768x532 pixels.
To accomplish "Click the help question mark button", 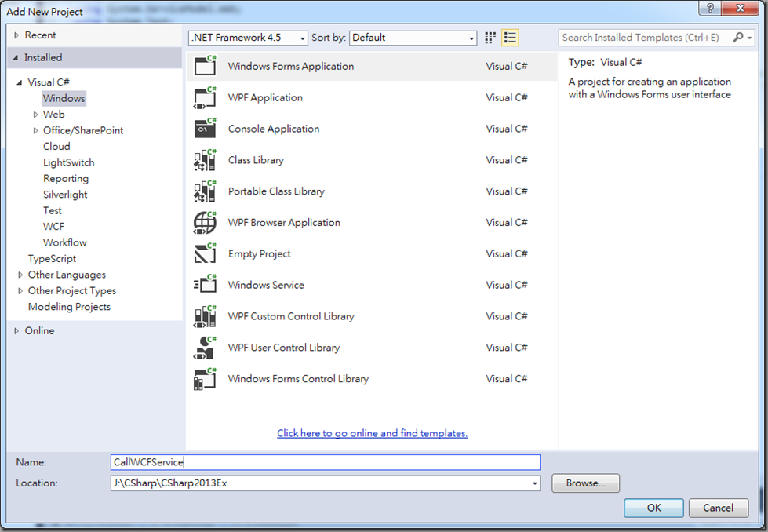I will [710, 8].
